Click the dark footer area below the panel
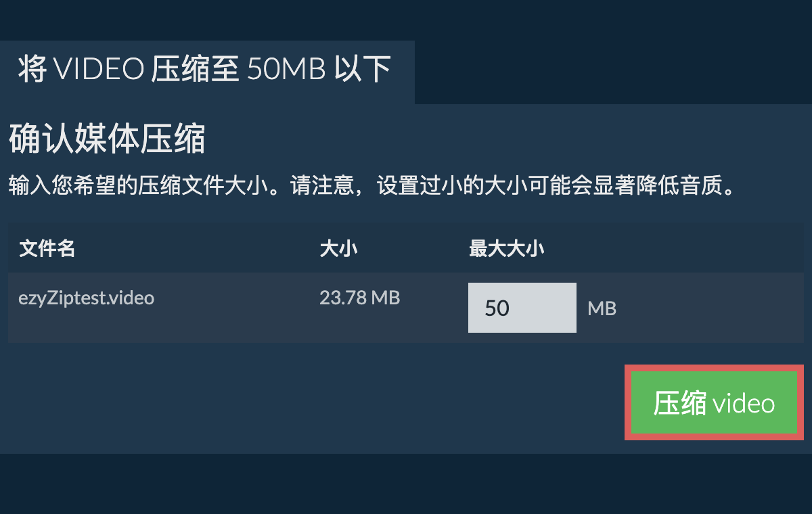812x514 pixels. pyautogui.click(x=406, y=484)
